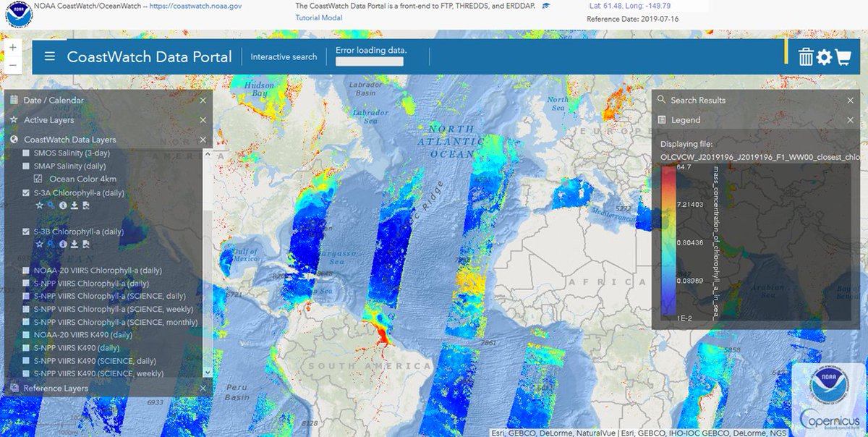Enable NOAA-20 VIIRS Chlorophyll-a (daily) checkbox
Image resolution: width=868 pixels, height=437 pixels.
[x=27, y=271]
